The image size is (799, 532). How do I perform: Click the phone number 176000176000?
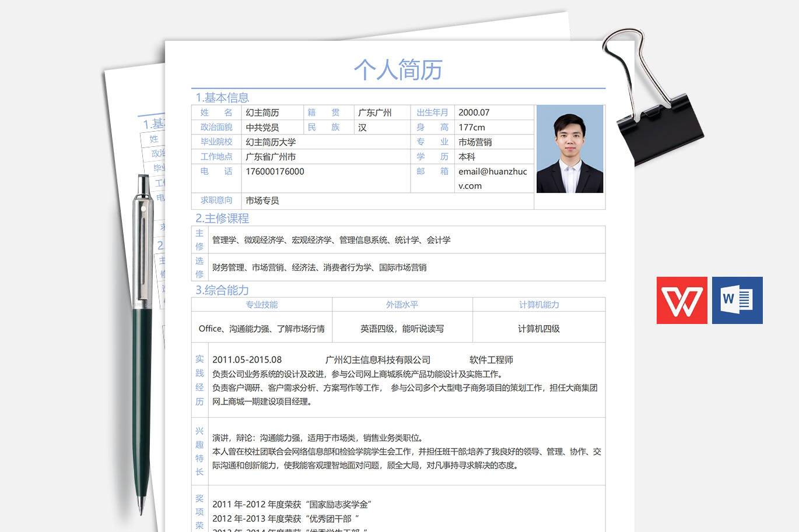[275, 171]
